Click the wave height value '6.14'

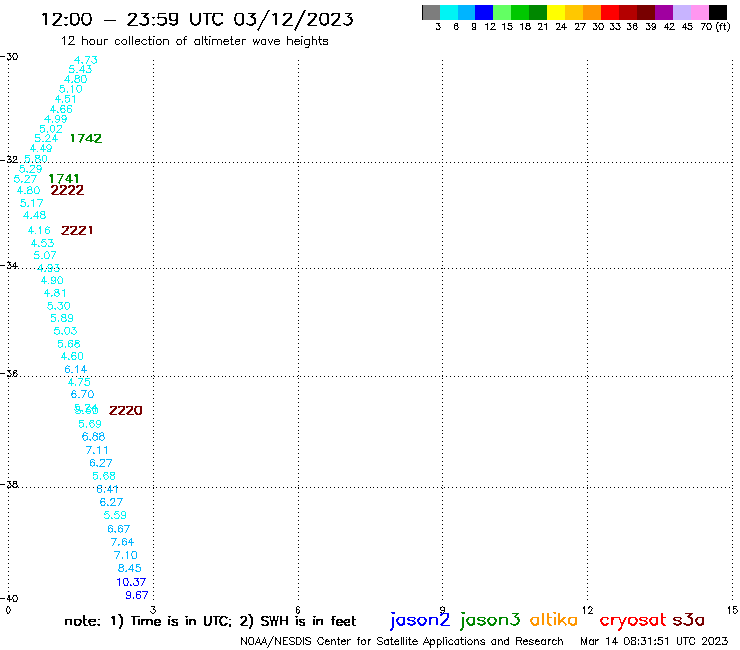pos(76,369)
